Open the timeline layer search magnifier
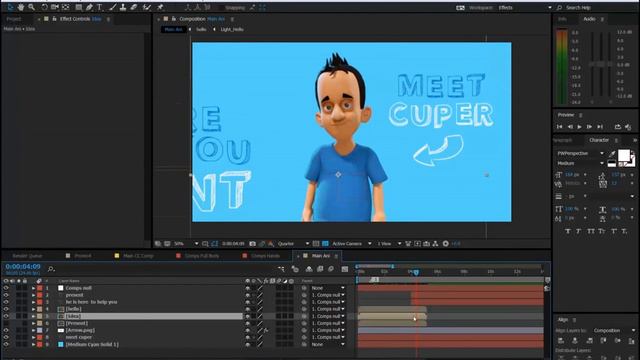The image size is (640, 360). (x=51, y=269)
